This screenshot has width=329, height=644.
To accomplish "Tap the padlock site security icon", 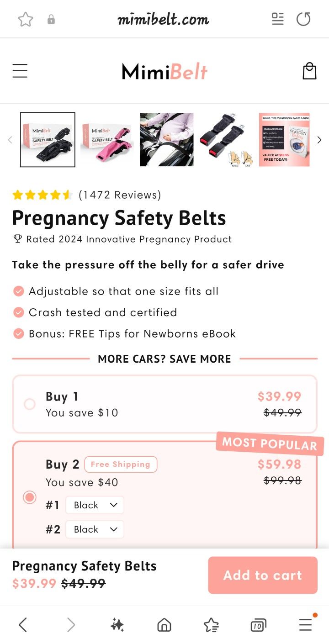I will tap(51, 19).
